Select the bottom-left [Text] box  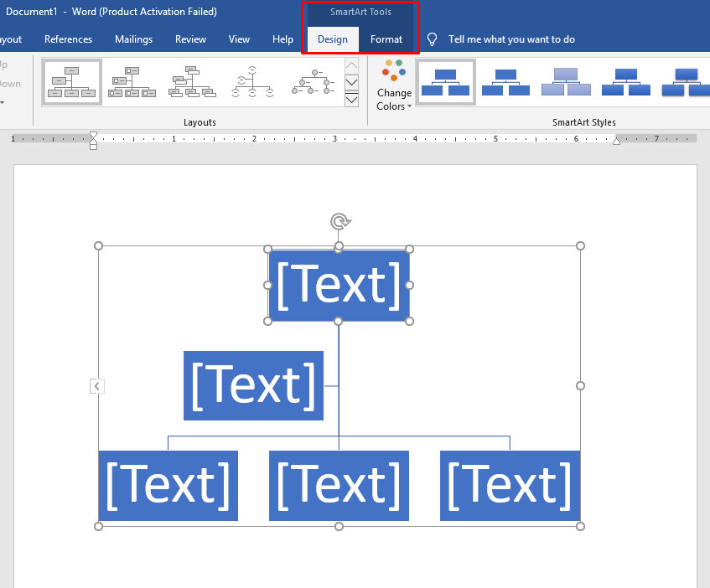pos(168,486)
